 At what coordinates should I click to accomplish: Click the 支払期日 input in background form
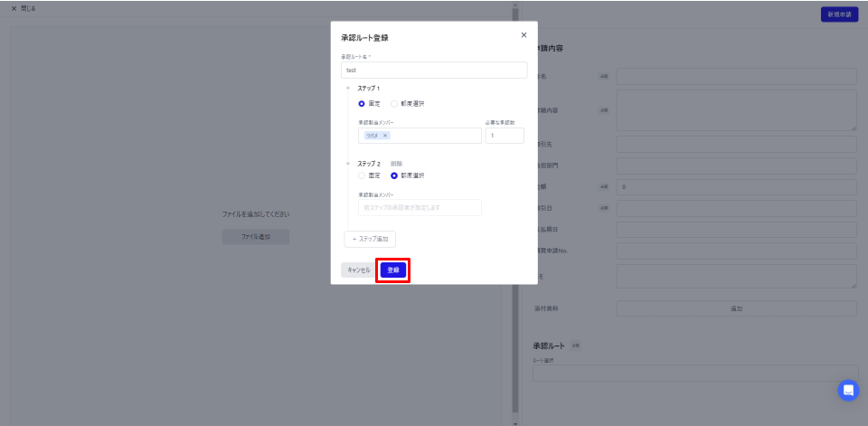click(736, 230)
